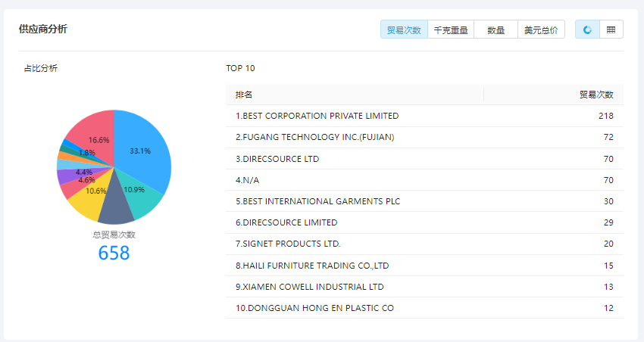Switch to table grid view icon
644x342 pixels.
tap(611, 30)
